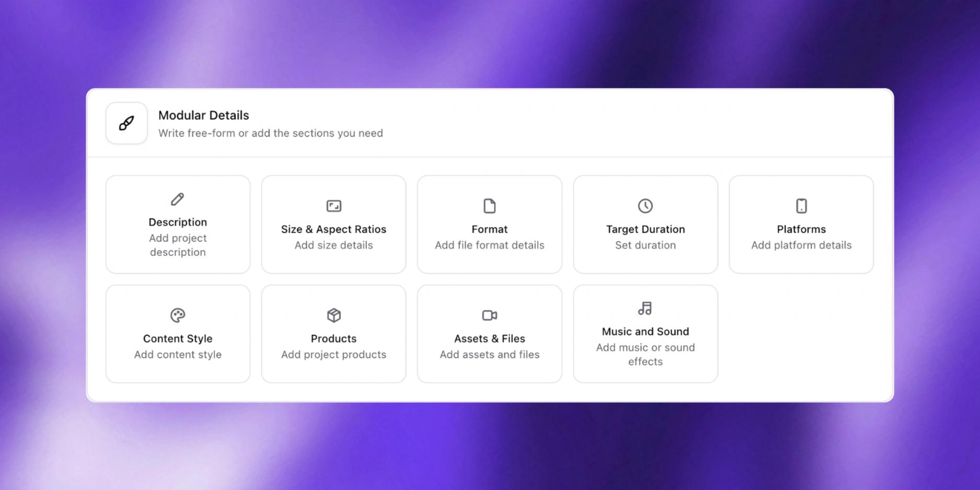980x490 pixels.
Task: Click the "Add file format details" text
Action: click(x=489, y=245)
